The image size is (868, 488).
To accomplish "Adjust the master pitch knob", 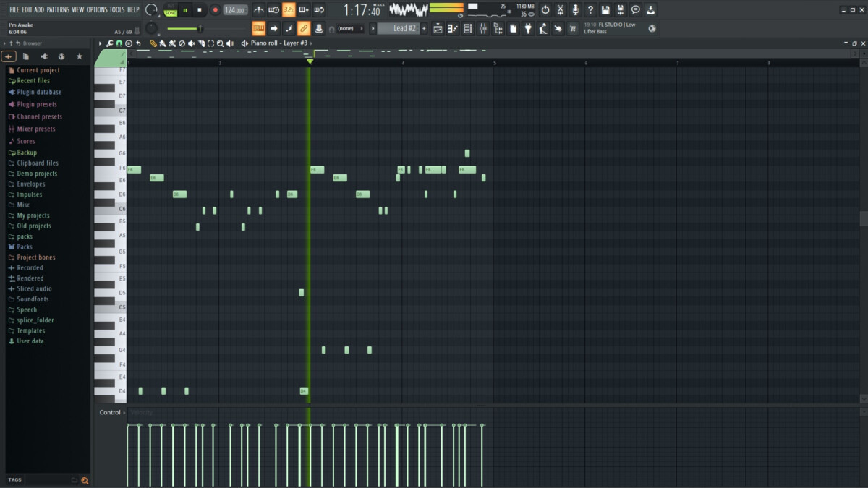I will coord(151,29).
